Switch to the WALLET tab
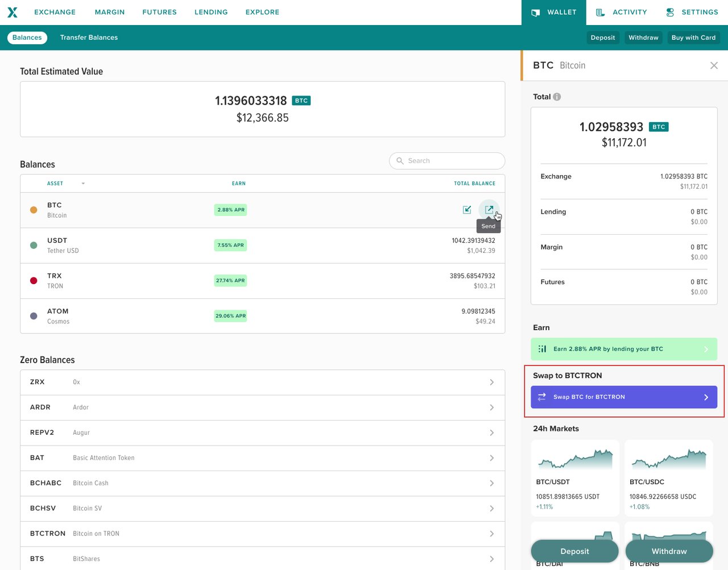 click(x=553, y=13)
